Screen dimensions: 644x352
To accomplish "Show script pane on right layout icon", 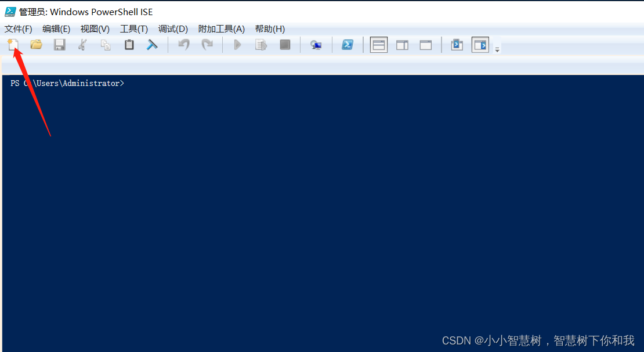I will click(x=402, y=45).
